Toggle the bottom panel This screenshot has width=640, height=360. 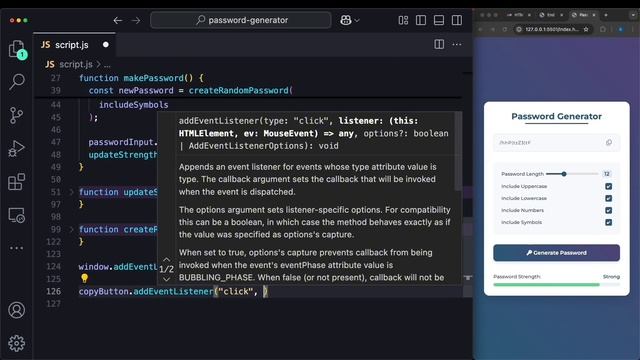coord(439,20)
